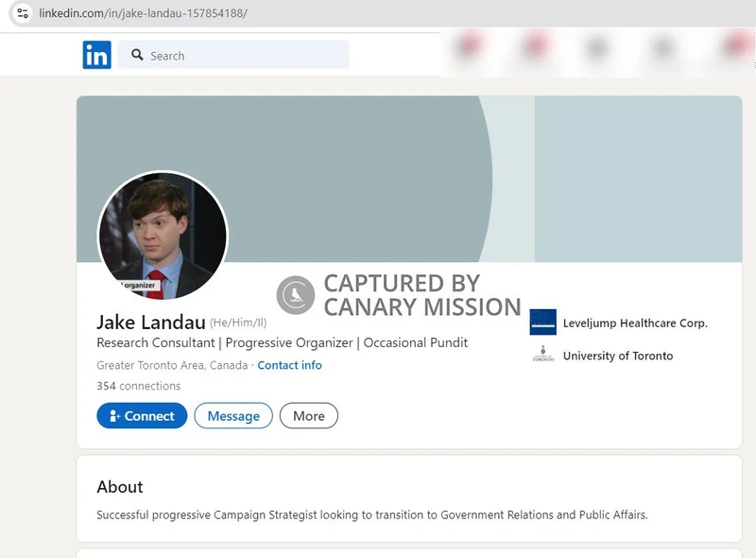Click the University of Toronto crest icon
Viewport: 756px width, 558px height.
542,355
